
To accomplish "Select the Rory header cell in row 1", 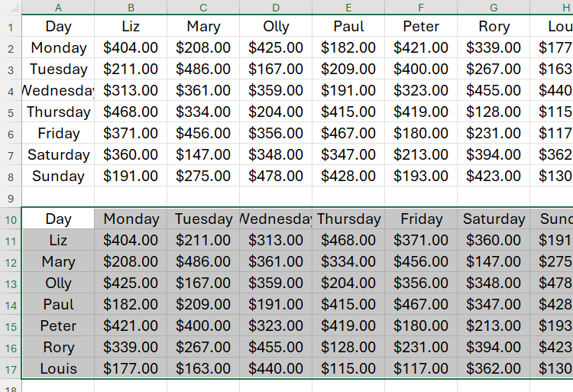I will click(x=494, y=26).
